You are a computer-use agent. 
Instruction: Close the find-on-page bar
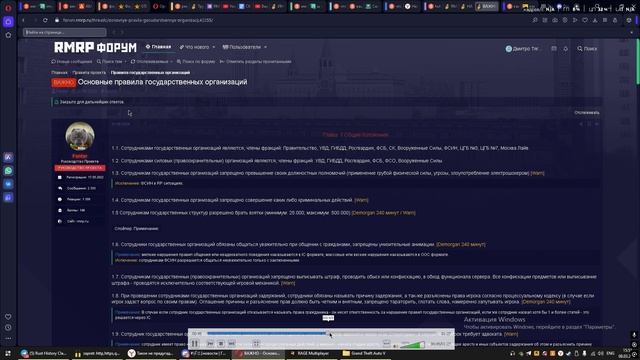(632, 32)
